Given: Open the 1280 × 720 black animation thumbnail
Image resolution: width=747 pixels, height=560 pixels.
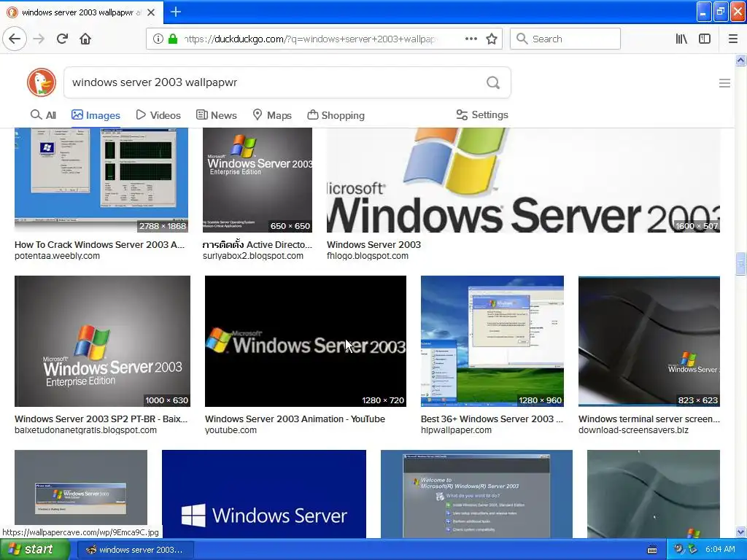Looking at the screenshot, I should pyautogui.click(x=306, y=341).
